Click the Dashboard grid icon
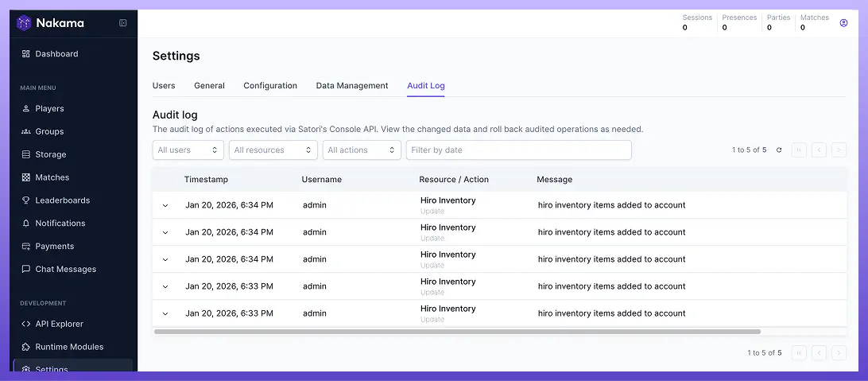This screenshot has height=381, width=868. 25,54
